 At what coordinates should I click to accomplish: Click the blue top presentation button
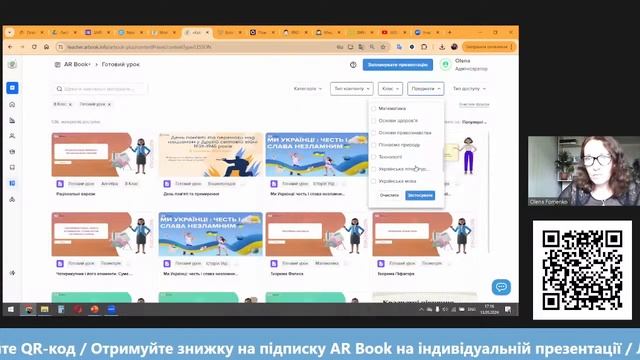point(398,64)
